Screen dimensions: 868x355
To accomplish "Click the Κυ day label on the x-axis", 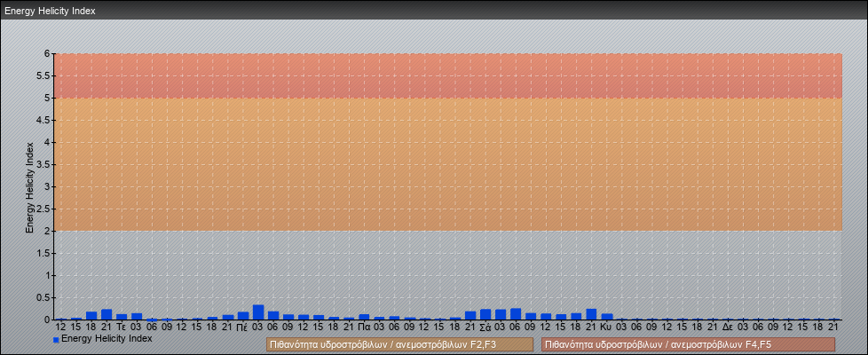I will [x=607, y=327].
